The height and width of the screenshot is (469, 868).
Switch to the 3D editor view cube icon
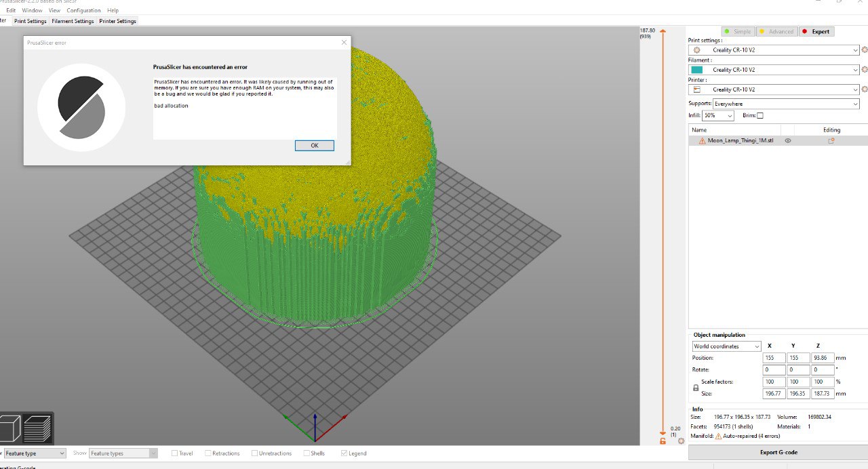[x=9, y=429]
